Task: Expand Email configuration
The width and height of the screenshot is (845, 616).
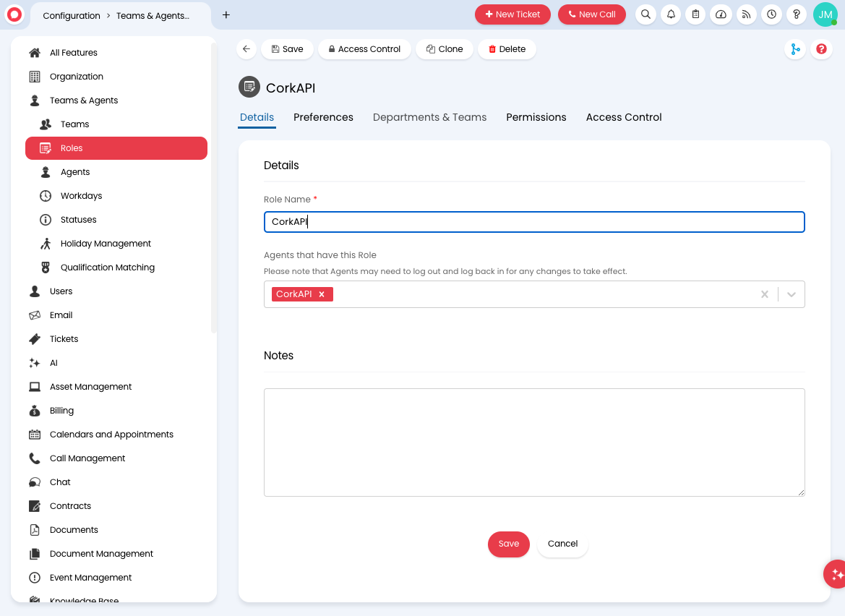Action: [x=116, y=315]
